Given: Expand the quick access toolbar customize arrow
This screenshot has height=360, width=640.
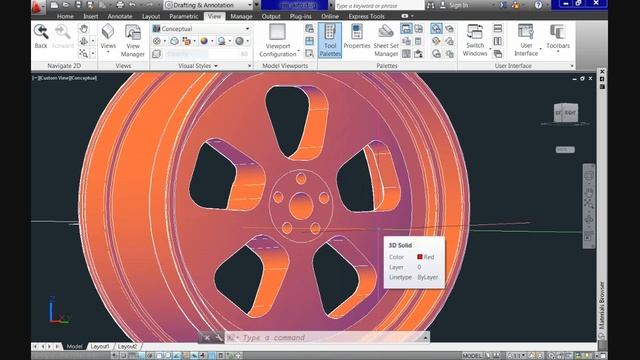Looking at the screenshot, I should tap(257, 5).
